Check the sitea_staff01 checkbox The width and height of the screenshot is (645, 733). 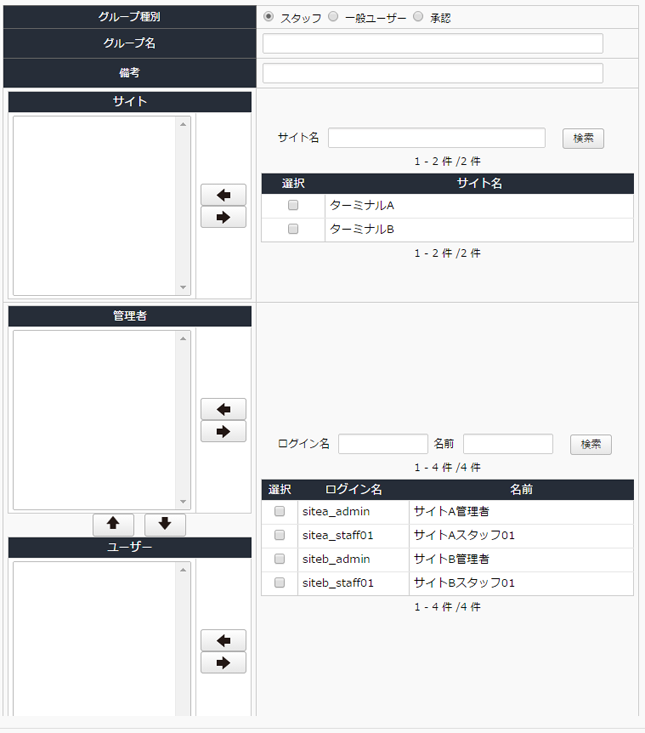pyautogui.click(x=280, y=535)
